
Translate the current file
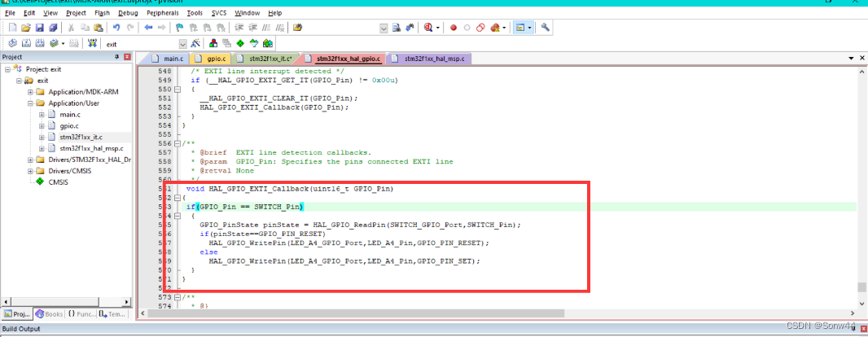tap(12, 43)
